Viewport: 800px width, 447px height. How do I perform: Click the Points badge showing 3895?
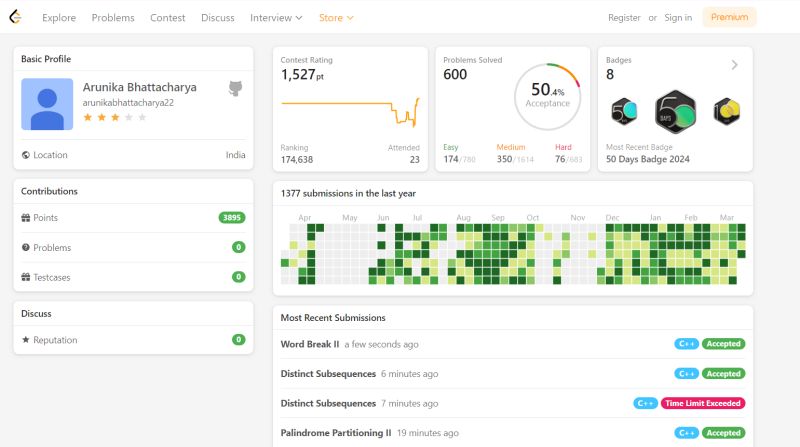click(x=232, y=218)
